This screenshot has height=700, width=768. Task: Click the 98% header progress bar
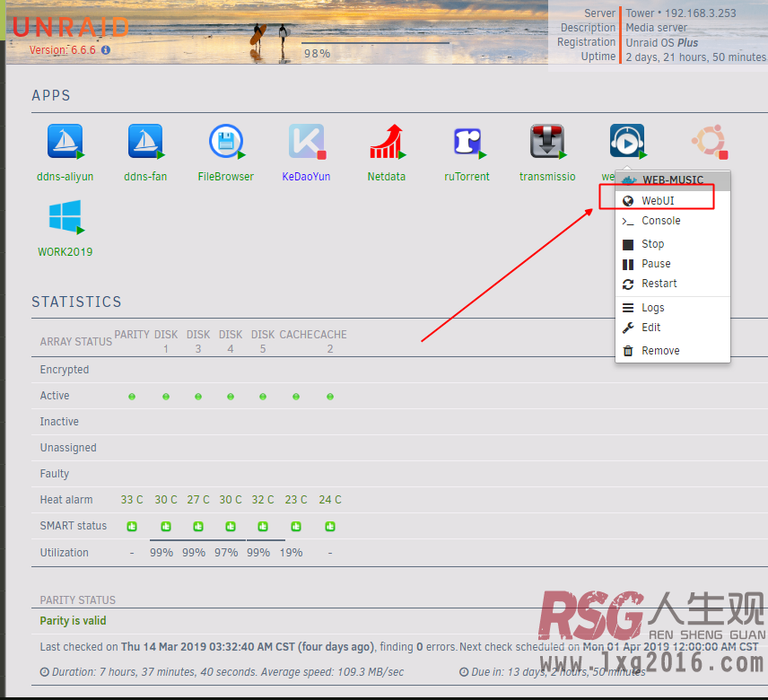click(375, 43)
